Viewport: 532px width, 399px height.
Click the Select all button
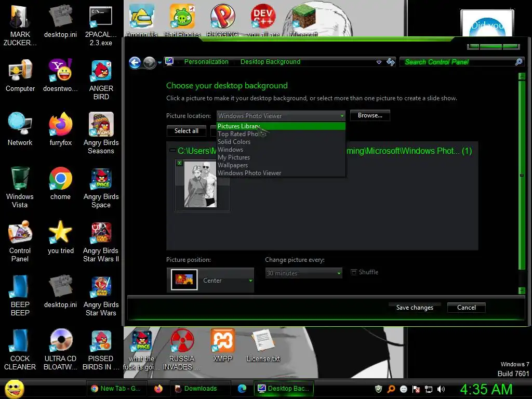pos(187,131)
